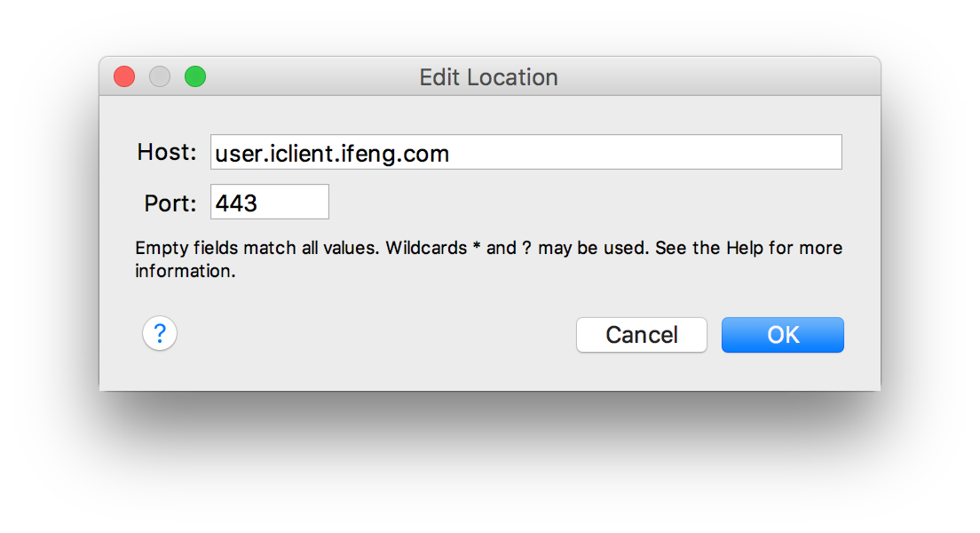Click the user.iclient.ifeng.com hostname text
This screenshot has height=533, width=980.
click(332, 154)
